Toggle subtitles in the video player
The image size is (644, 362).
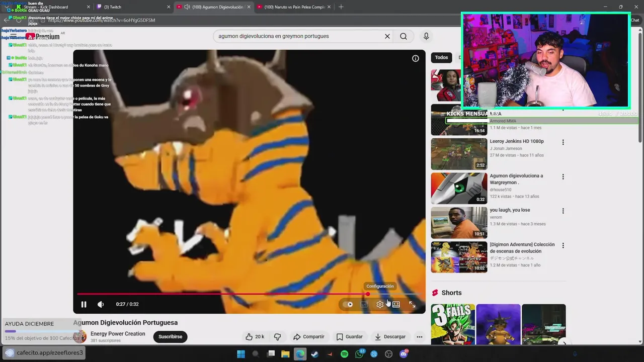click(x=364, y=304)
